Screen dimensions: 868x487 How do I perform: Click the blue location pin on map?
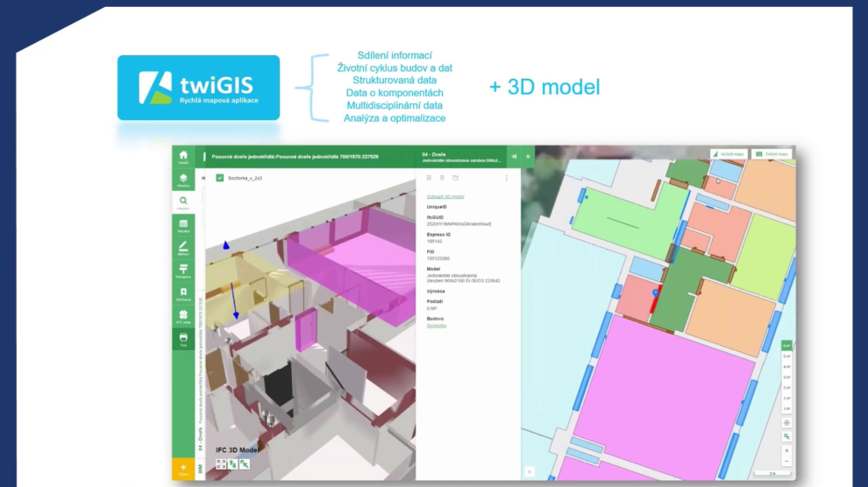[x=656, y=293]
